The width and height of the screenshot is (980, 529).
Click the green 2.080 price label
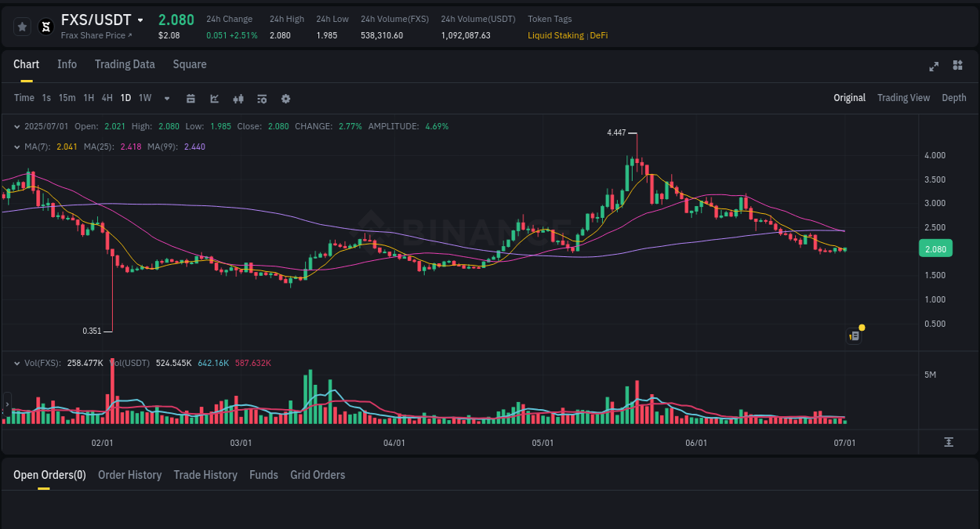(x=935, y=248)
